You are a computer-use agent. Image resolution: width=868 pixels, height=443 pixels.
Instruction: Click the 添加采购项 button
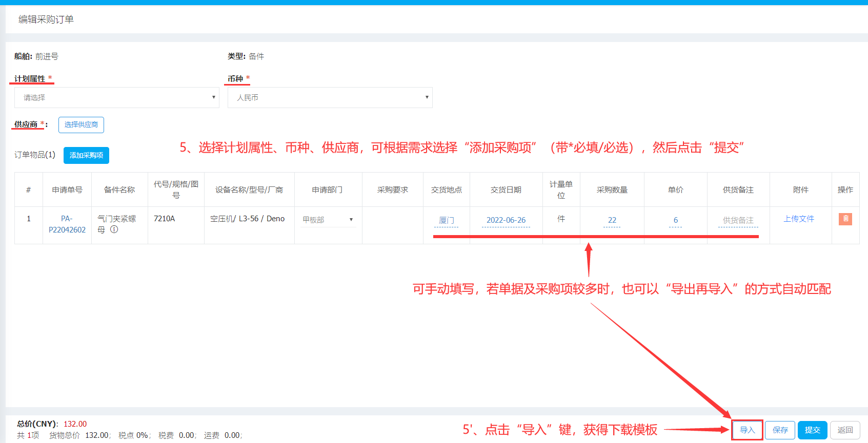coord(86,155)
